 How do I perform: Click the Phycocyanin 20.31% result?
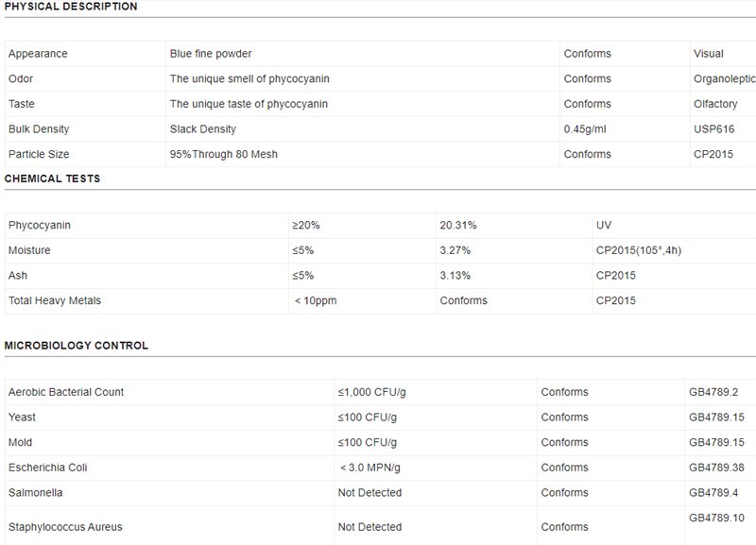coord(458,226)
